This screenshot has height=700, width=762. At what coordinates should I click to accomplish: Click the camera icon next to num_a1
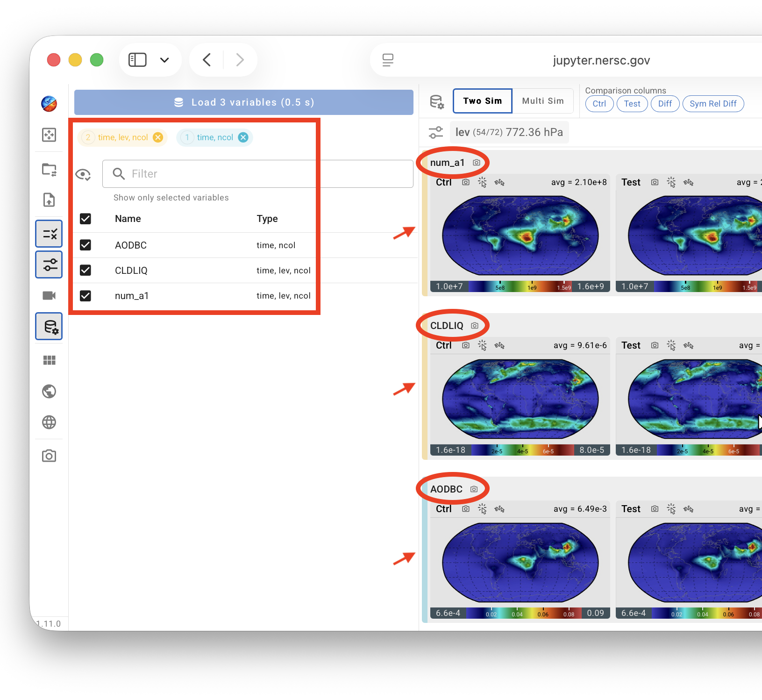click(x=477, y=163)
